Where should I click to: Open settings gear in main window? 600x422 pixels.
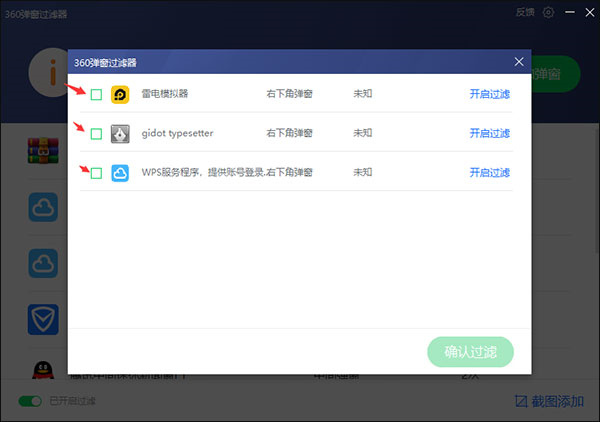pos(548,13)
